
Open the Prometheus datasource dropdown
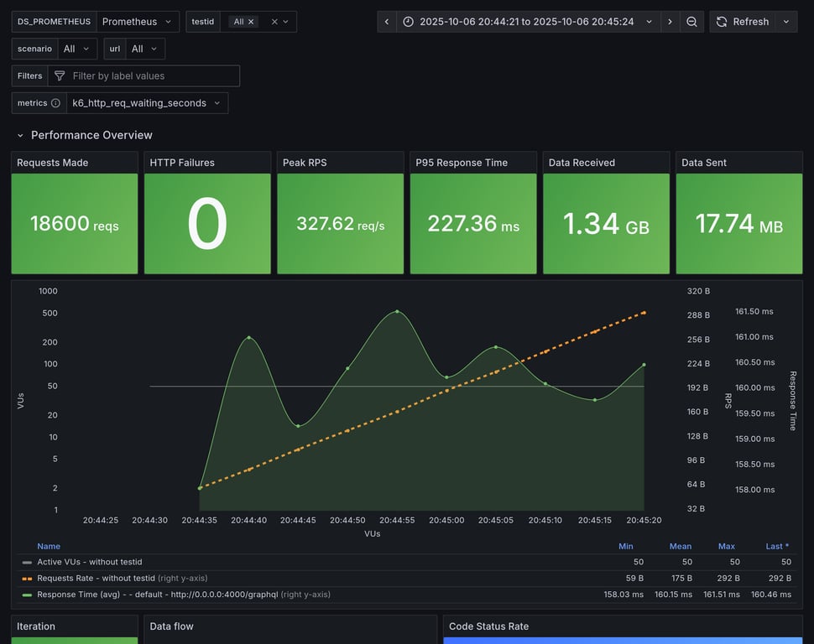click(138, 22)
